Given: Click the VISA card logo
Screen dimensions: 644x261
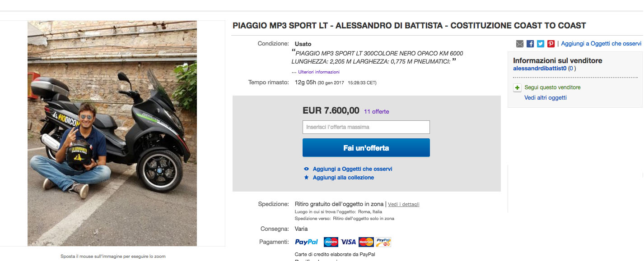Looking at the screenshot, I should (x=348, y=242).
